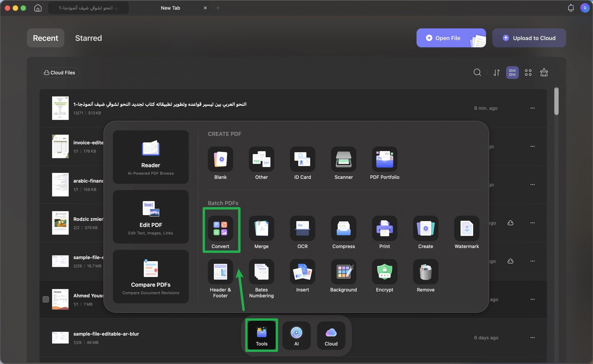Open Rodzic zmier file thumbnail
This screenshot has width=593, height=364.
click(x=60, y=223)
